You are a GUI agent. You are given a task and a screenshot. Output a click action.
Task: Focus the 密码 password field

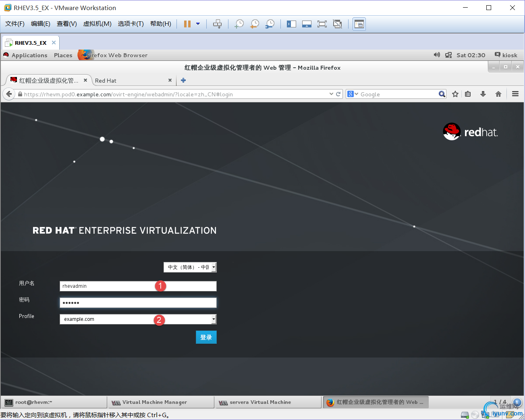(x=138, y=303)
